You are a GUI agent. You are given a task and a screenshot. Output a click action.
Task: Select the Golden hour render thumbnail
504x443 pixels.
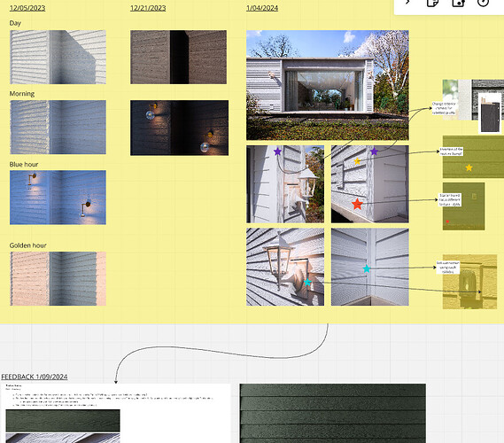pos(58,278)
